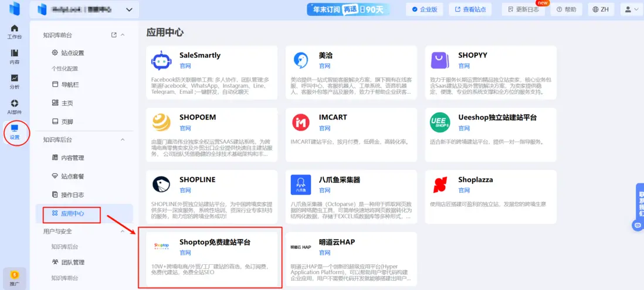Open the 官网 link under Shoplazza
Screen dimensions: 644x290
coord(464,190)
